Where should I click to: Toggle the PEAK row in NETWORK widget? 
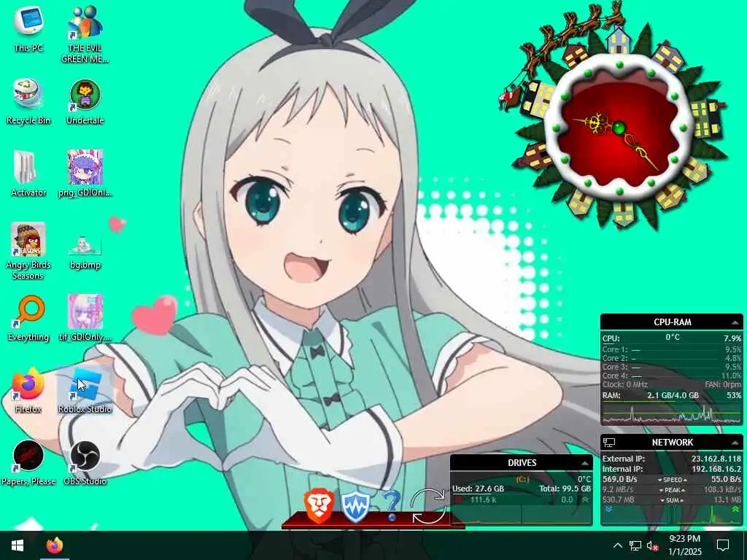click(x=672, y=490)
